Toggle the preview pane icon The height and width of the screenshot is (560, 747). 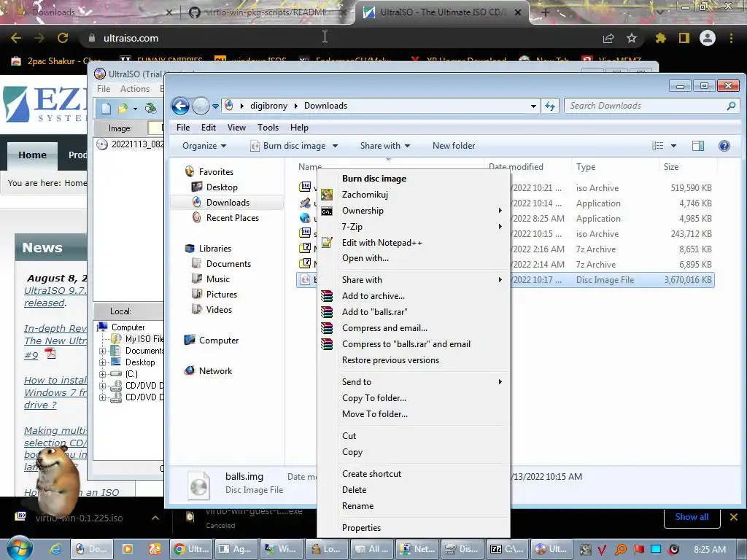coord(698,146)
